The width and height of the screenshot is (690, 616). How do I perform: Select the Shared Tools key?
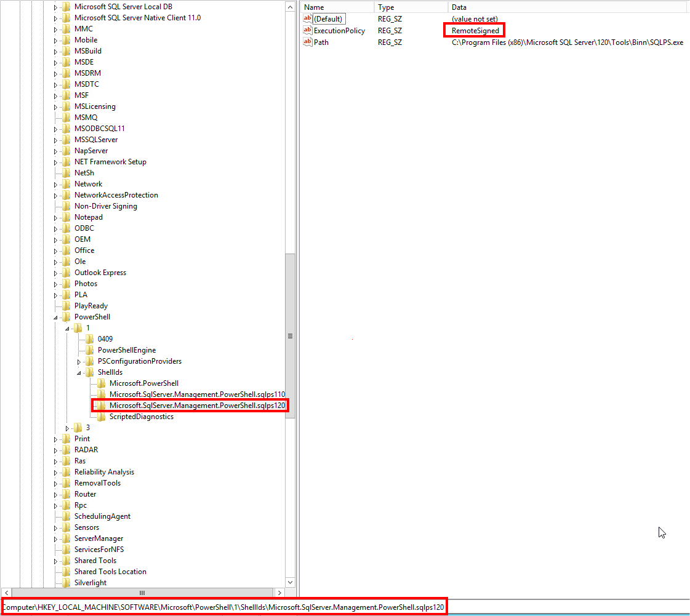(95, 561)
